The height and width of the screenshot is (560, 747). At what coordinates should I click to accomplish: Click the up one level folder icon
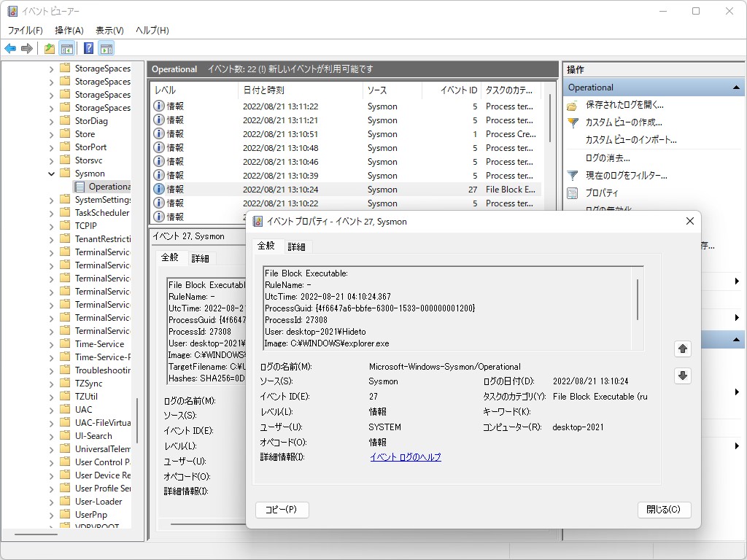(x=49, y=49)
